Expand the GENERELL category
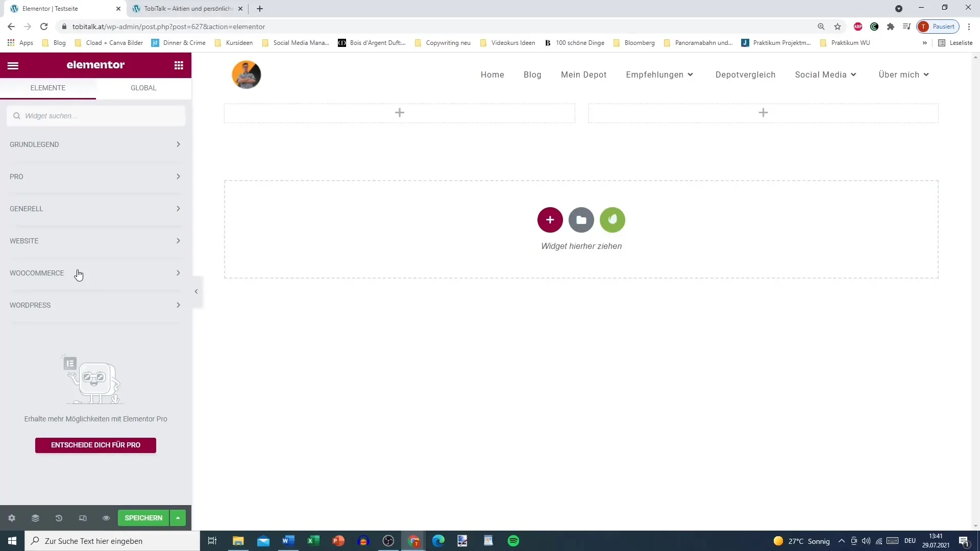This screenshot has width=980, height=551. [95, 209]
